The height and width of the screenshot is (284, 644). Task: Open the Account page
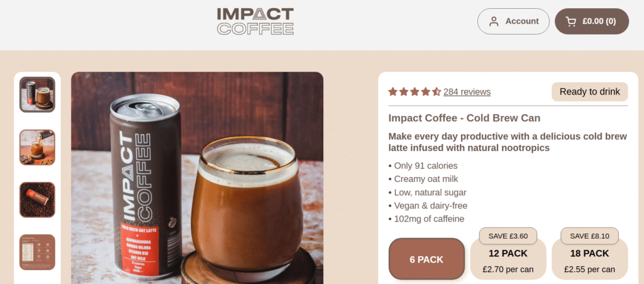tap(513, 21)
